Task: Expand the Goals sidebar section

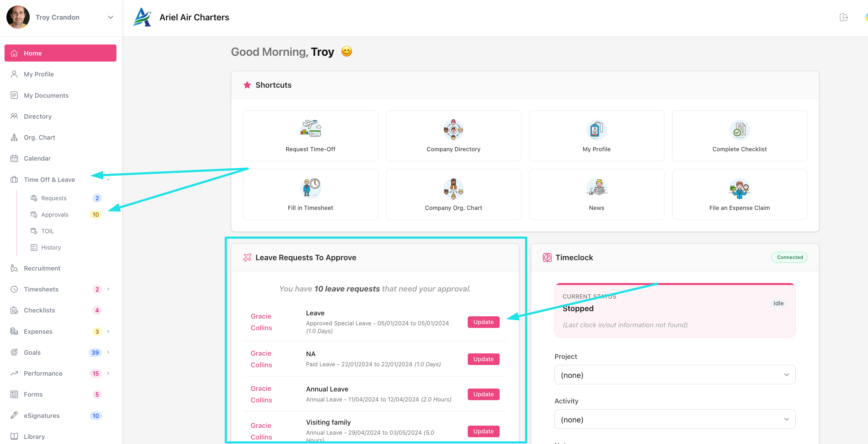Action: 108,352
